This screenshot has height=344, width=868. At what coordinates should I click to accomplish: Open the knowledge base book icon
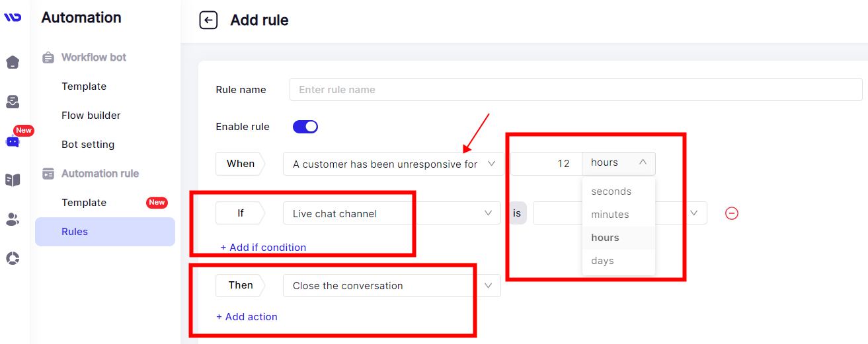(x=13, y=180)
